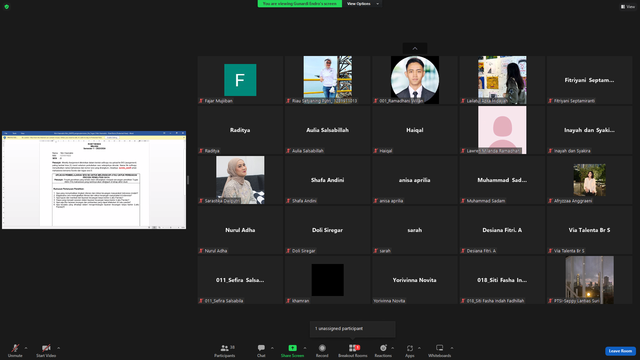This screenshot has width=640, height=360.
Task: Select 011_Sefira Salsabila participant tile
Action: coord(240,280)
